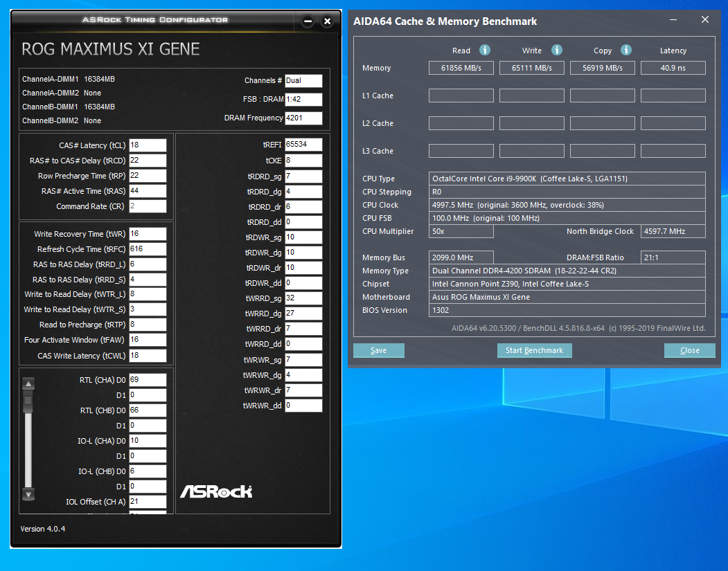Click the ChannelA-DIMM1 16384MB entry
Viewport: 728px width, 571px height.
69,80
